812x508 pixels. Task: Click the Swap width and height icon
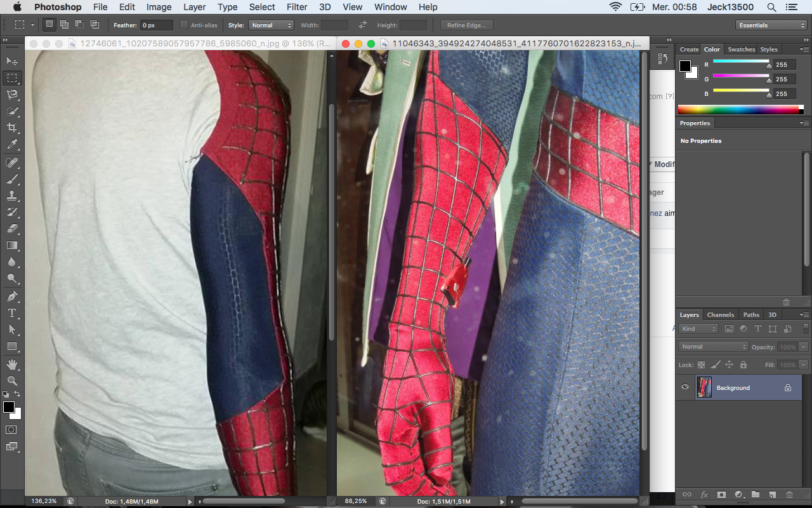pos(362,25)
